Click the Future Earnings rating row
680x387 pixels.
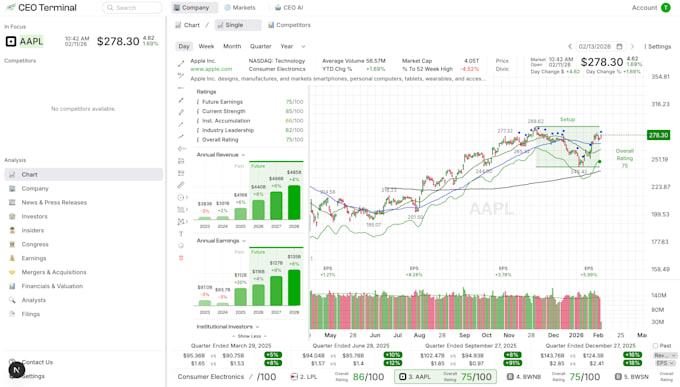point(250,102)
